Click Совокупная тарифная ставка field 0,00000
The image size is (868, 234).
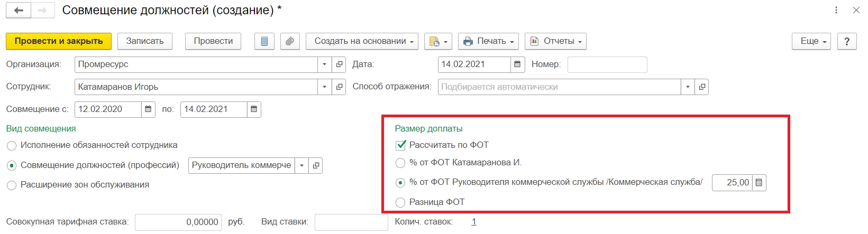(178, 222)
